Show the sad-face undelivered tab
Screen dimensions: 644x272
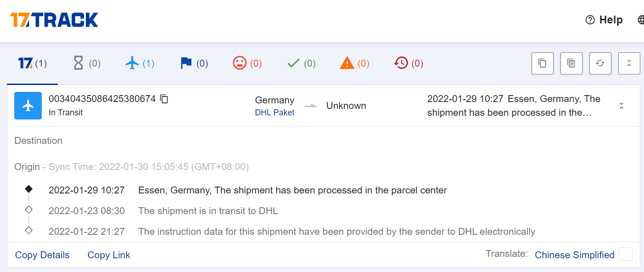[247, 63]
